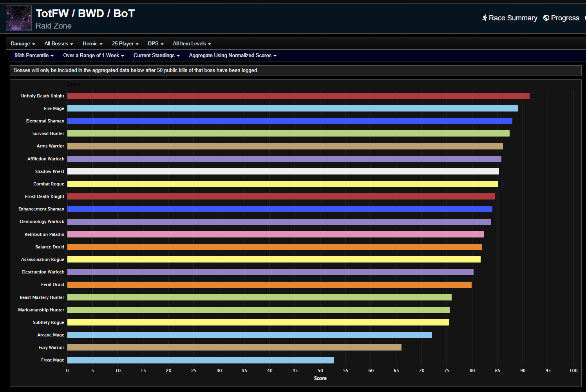This screenshot has width=586, height=392.
Task: Open the 25 Player size dropdown
Action: (x=125, y=44)
